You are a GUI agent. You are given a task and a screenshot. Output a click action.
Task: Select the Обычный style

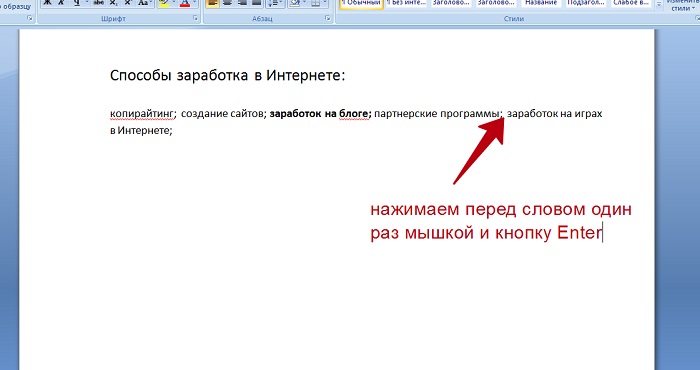tap(361, 4)
